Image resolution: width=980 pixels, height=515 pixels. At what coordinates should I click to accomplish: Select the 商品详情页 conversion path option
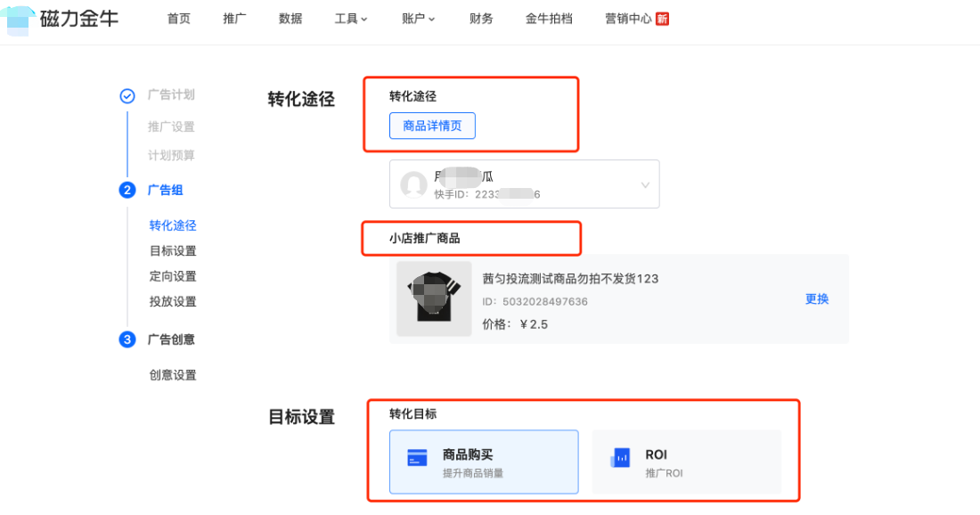(431, 126)
